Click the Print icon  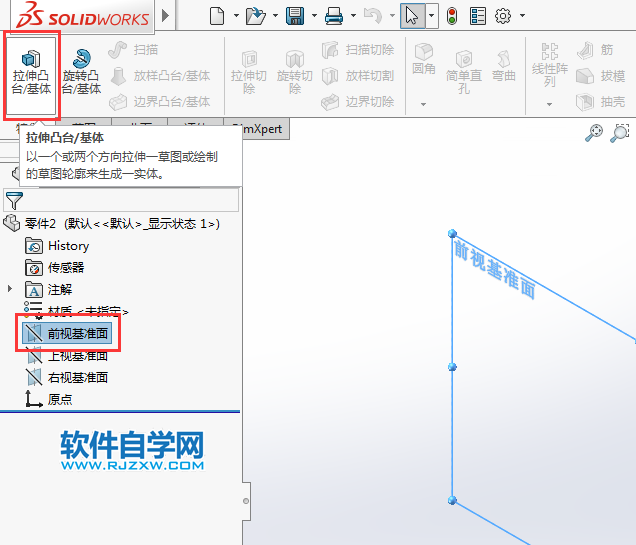(x=334, y=15)
